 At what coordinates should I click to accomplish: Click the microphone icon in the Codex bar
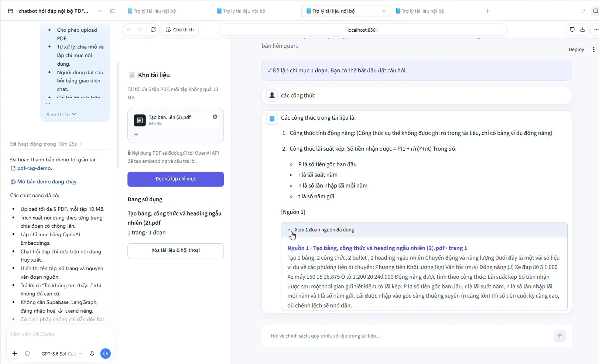(92, 354)
